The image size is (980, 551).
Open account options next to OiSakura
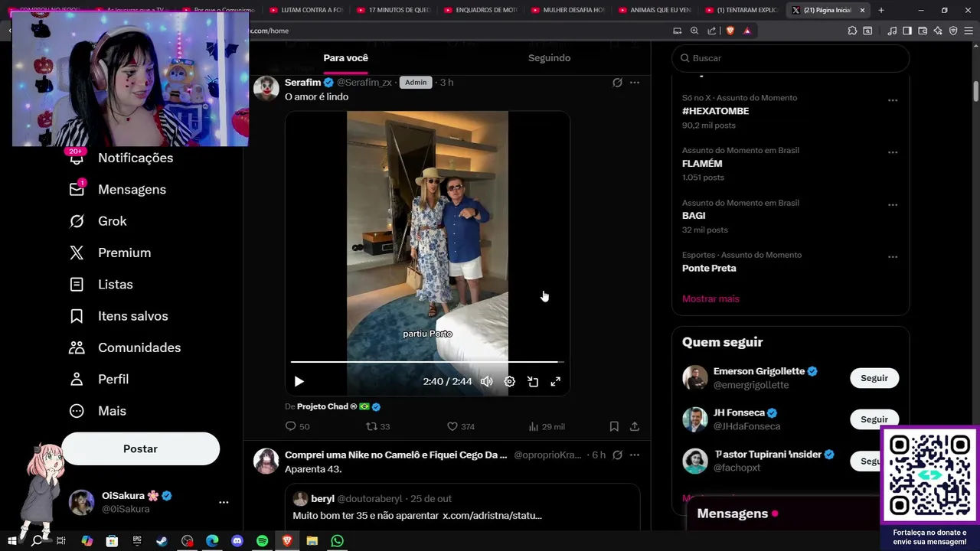[x=224, y=502]
